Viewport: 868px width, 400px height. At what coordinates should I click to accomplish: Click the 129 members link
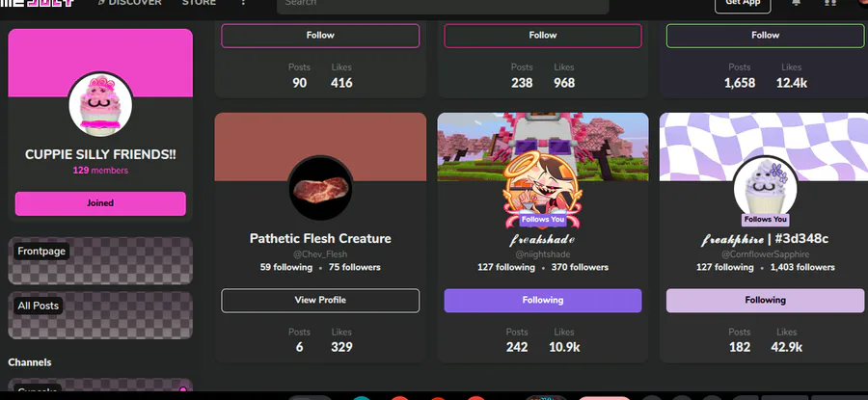tap(100, 171)
